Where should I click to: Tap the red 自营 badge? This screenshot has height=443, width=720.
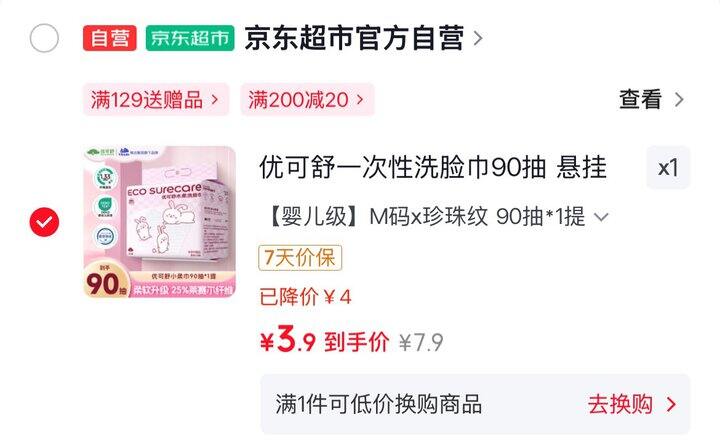click(110, 38)
